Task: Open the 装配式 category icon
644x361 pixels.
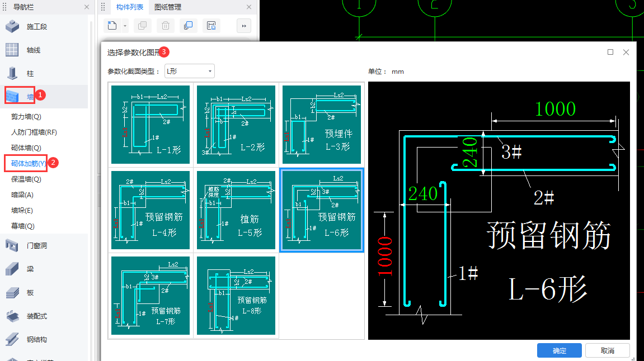Action: point(12,316)
